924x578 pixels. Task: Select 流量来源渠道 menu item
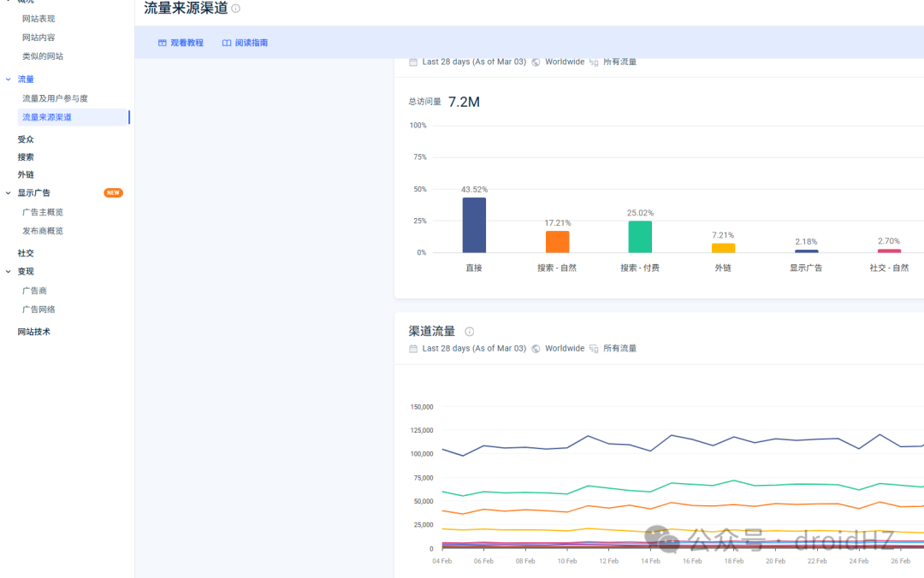click(74, 117)
